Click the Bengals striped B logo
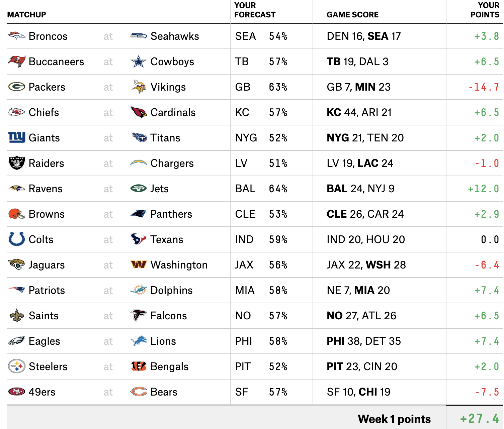This screenshot has height=429, width=504. [x=139, y=366]
